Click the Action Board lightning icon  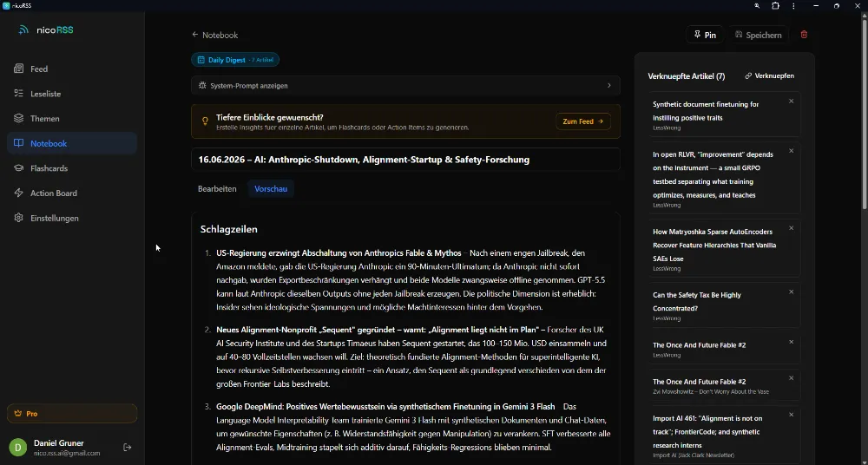(x=19, y=193)
